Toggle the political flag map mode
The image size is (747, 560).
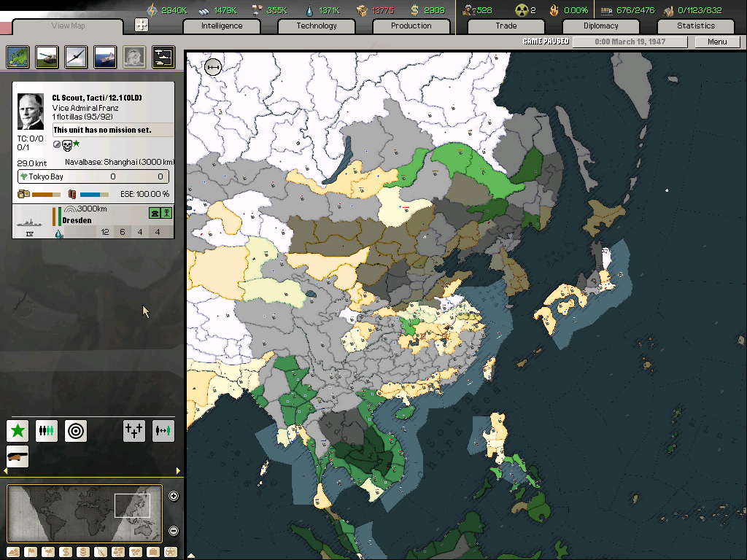point(31,552)
